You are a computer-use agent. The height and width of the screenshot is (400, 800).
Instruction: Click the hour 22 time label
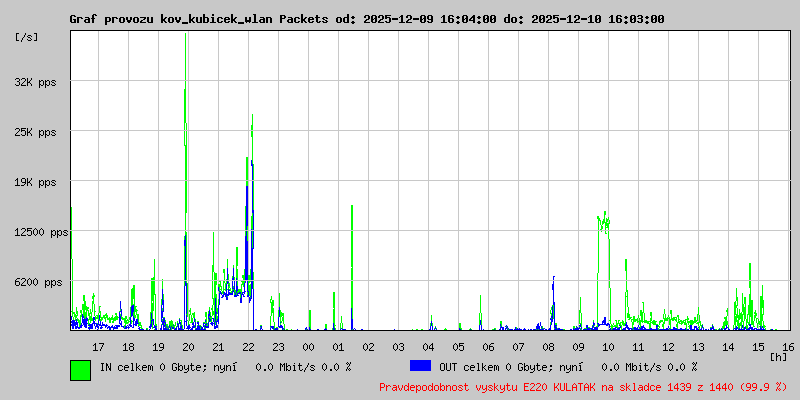(248, 347)
